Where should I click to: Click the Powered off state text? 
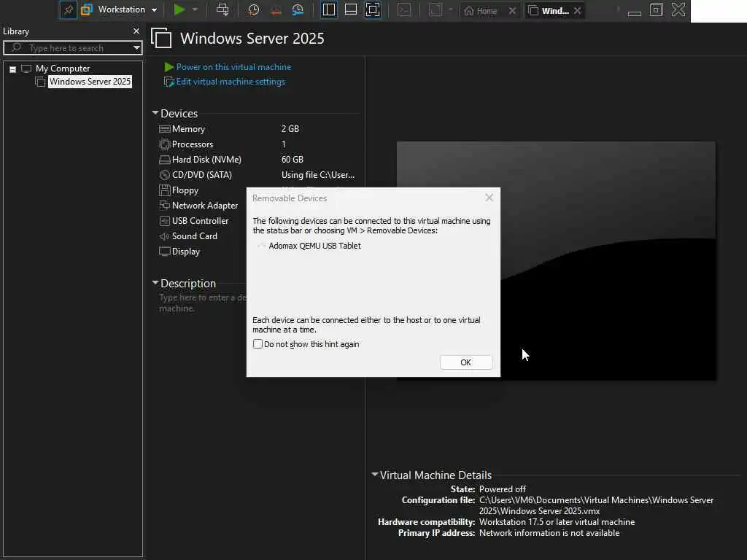click(502, 489)
